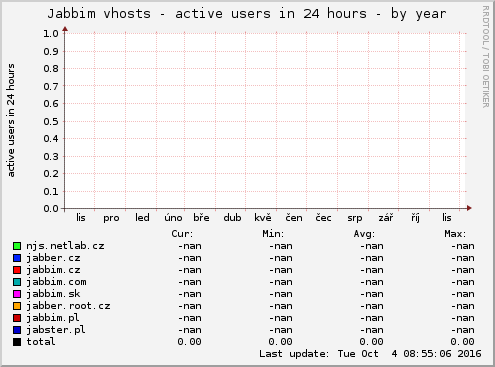Click the teal jabbim.com legend swatch
The image size is (495, 367).
17,282
